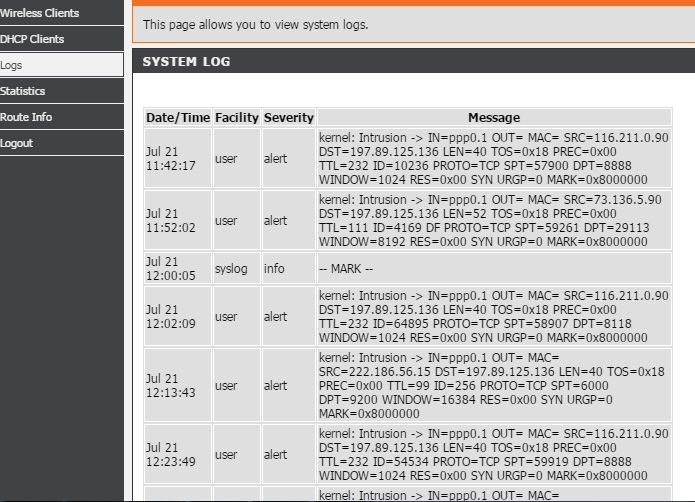The height and width of the screenshot is (502, 695).
Task: Go to DHCP Clients in sidebar
Action: [x=32, y=39]
